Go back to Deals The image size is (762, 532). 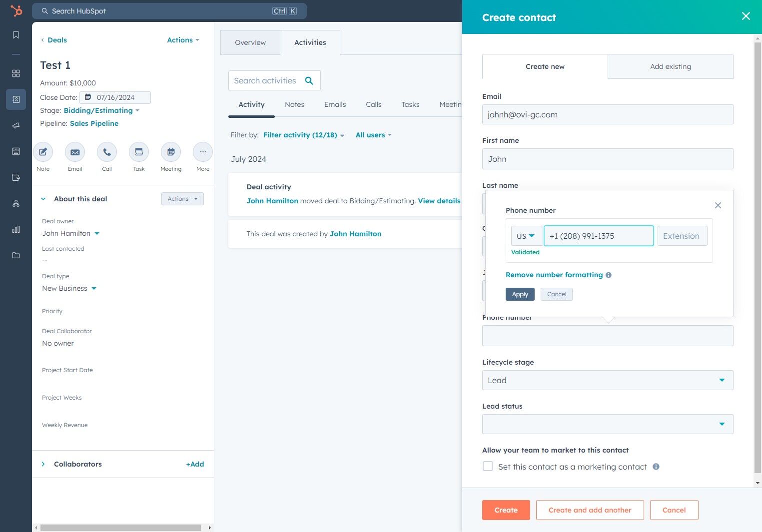tap(54, 40)
